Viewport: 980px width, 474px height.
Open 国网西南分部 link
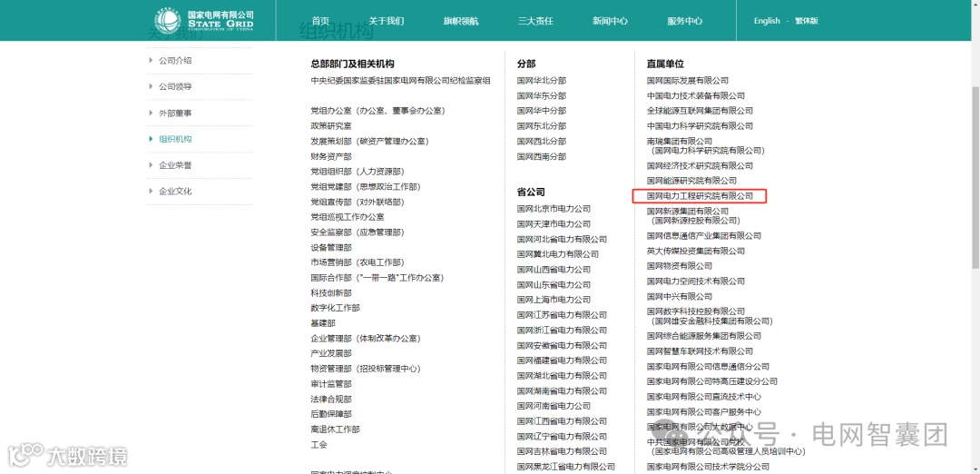[541, 156]
